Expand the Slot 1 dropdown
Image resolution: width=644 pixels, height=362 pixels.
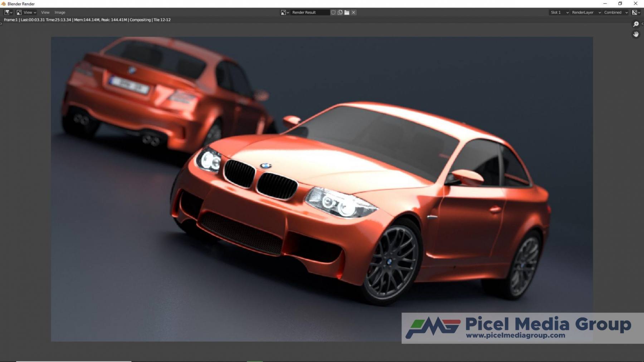pos(559,13)
